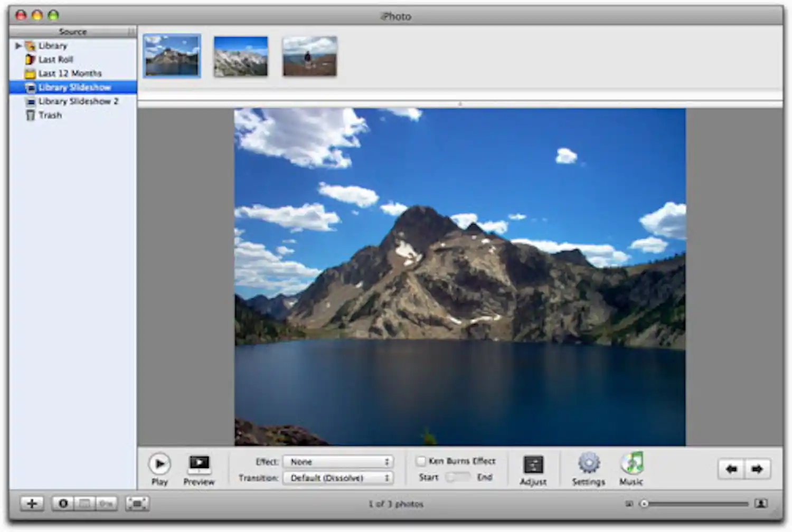This screenshot has width=792, height=532.
Task: Click the info button in bottom bar
Action: pyautogui.click(x=63, y=503)
